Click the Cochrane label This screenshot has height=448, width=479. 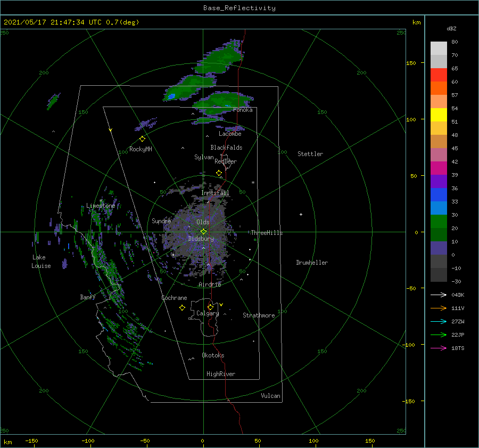click(x=174, y=298)
